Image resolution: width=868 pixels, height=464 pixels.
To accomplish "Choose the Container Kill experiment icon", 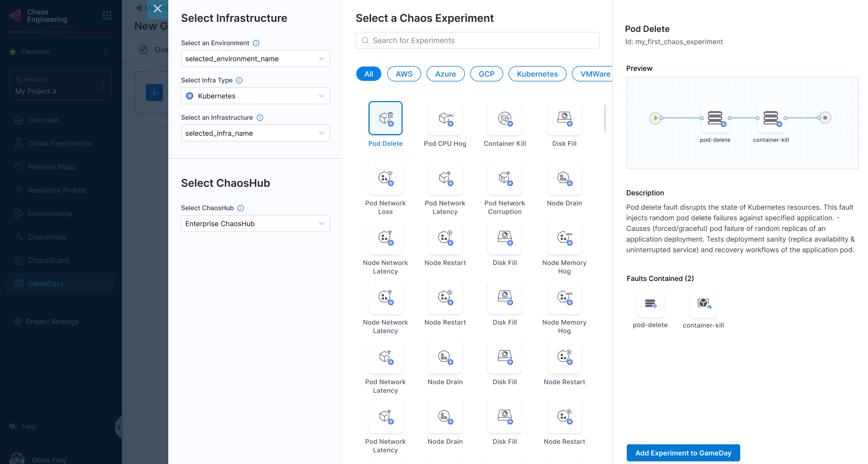I will click(505, 118).
